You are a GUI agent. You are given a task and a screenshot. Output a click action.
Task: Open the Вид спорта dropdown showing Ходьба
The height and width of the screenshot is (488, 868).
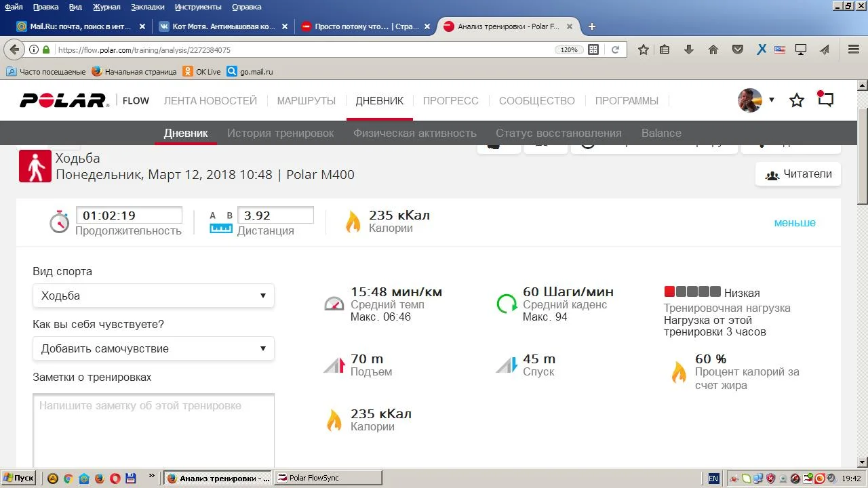pos(153,296)
